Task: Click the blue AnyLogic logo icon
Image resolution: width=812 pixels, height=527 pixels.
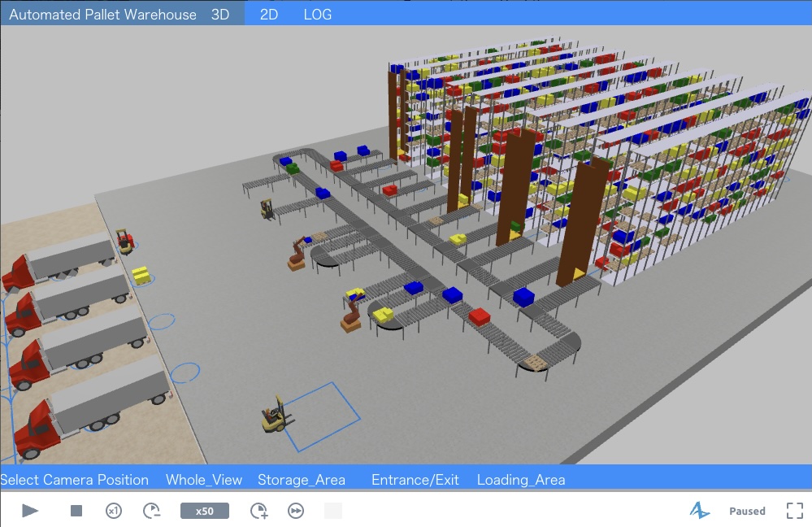Action: click(699, 511)
